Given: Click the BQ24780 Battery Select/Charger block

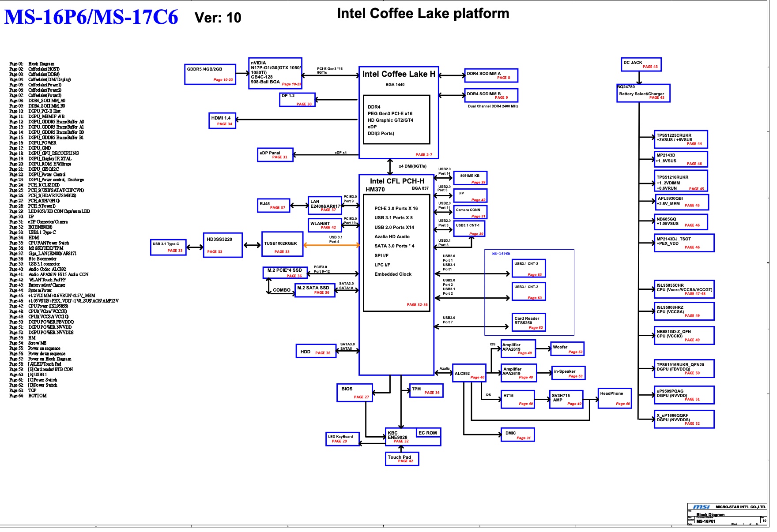Looking at the screenshot, I should click(643, 93).
